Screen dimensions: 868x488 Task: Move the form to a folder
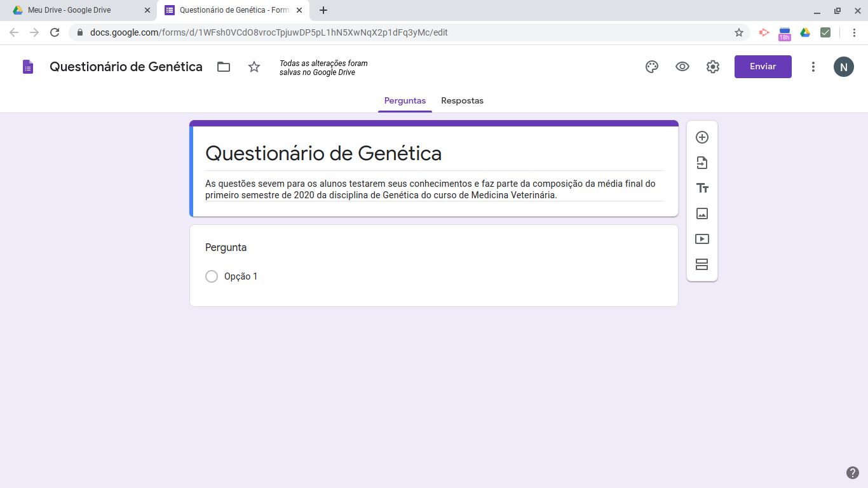tap(224, 67)
